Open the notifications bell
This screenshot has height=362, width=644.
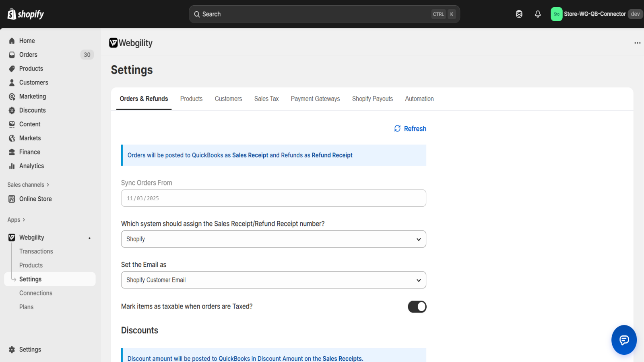(x=538, y=14)
